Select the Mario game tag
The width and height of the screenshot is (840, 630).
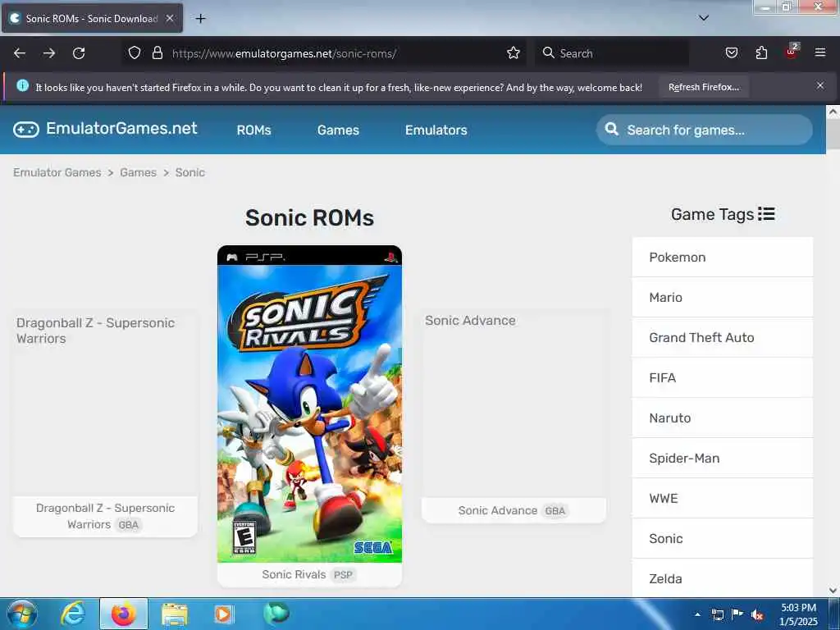(x=722, y=297)
